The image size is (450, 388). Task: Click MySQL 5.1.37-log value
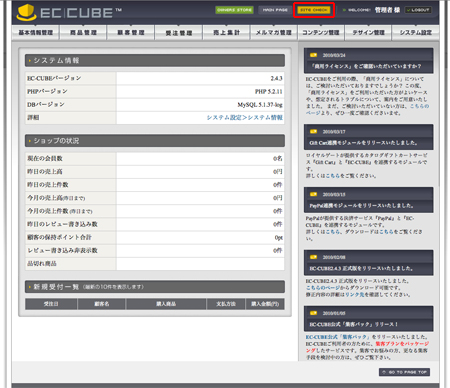(260, 105)
